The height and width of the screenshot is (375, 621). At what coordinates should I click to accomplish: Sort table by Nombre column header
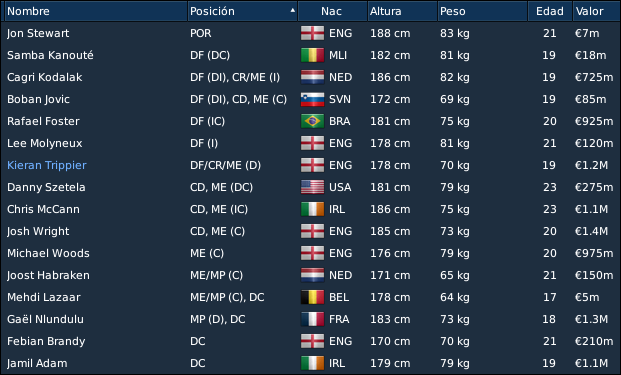click(x=96, y=11)
